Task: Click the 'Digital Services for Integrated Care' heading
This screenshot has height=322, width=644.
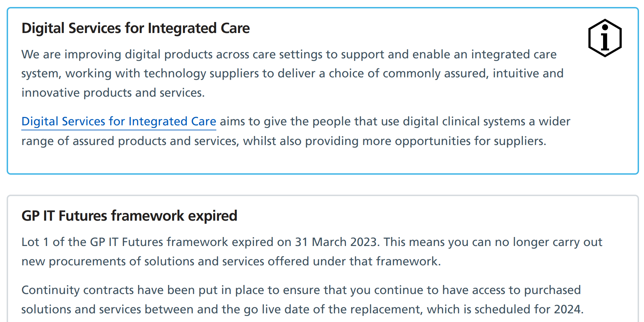Action: click(x=135, y=28)
